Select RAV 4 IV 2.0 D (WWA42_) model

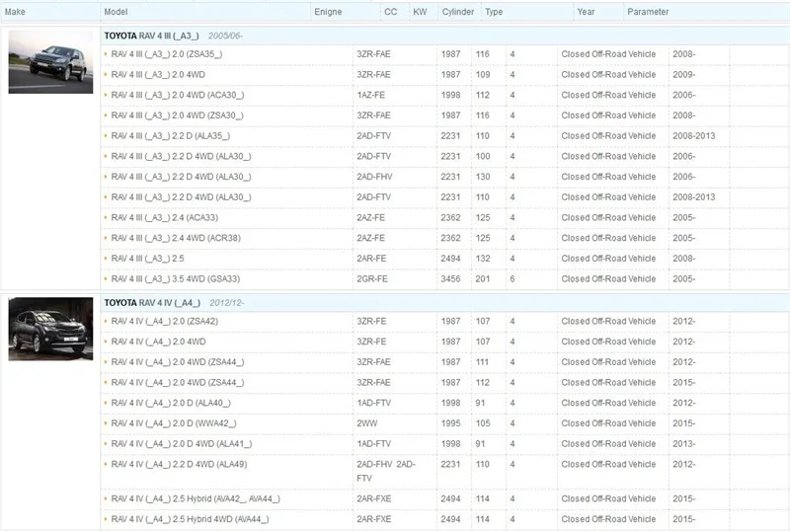click(x=174, y=423)
